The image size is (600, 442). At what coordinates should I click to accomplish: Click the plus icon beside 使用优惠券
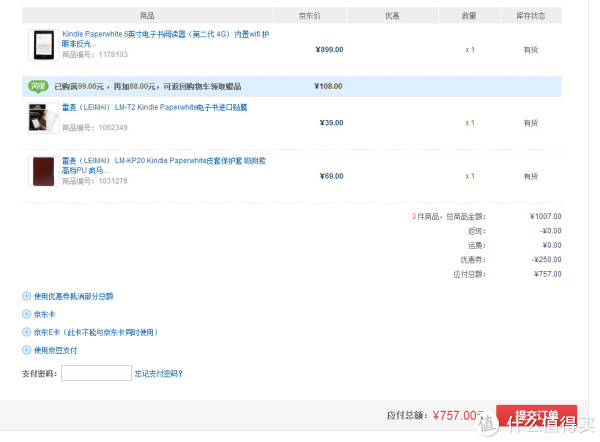pyautogui.click(x=26, y=296)
